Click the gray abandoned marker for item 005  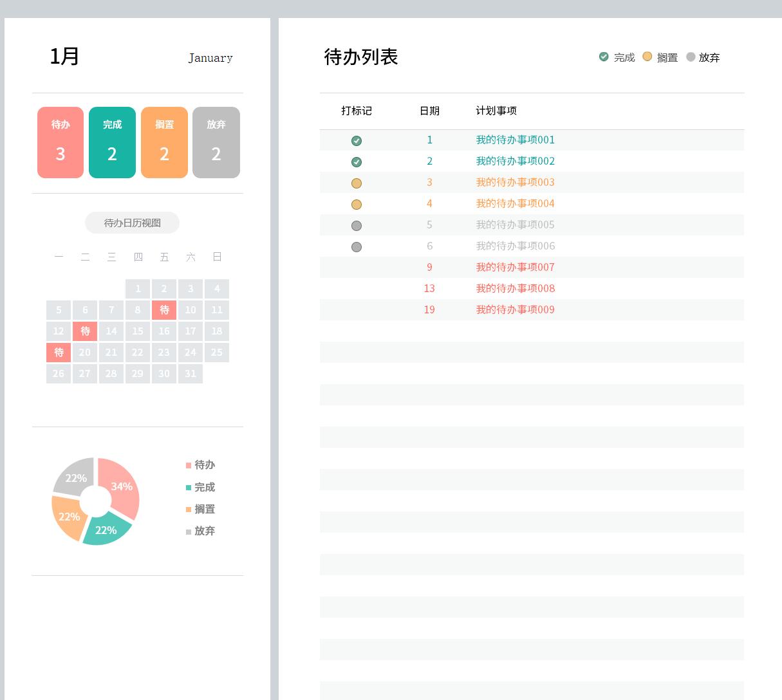357,226
